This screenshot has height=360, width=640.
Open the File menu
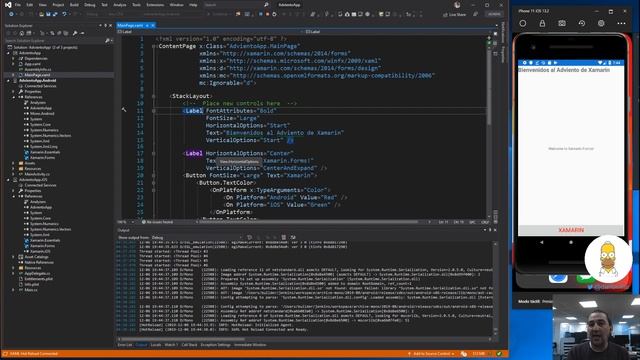point(18,5)
